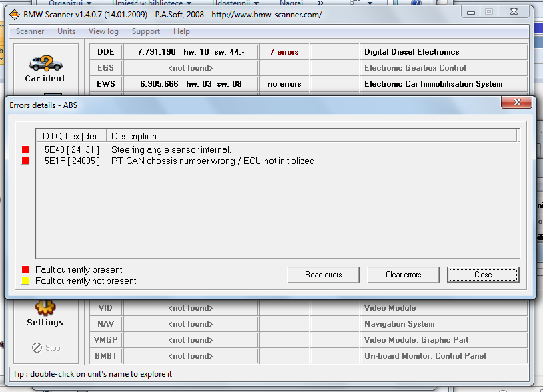Click the Stop scan icon
Viewport: 543px width, 392px height.
pyautogui.click(x=37, y=347)
